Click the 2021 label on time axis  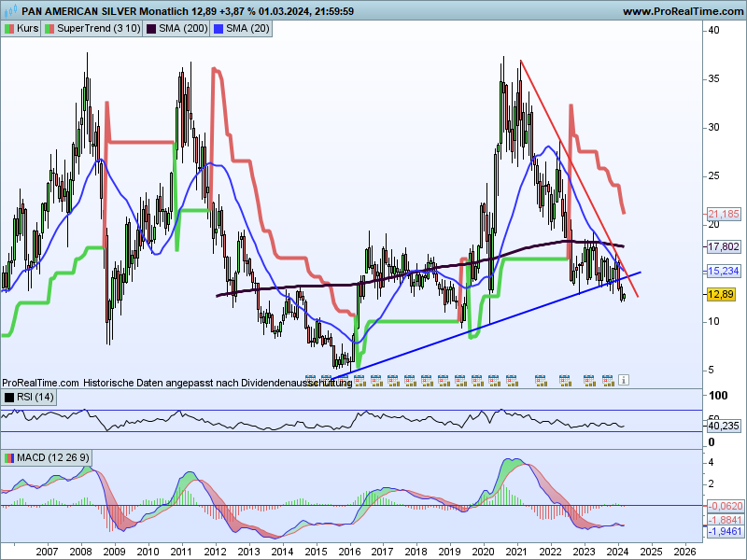tap(516, 552)
